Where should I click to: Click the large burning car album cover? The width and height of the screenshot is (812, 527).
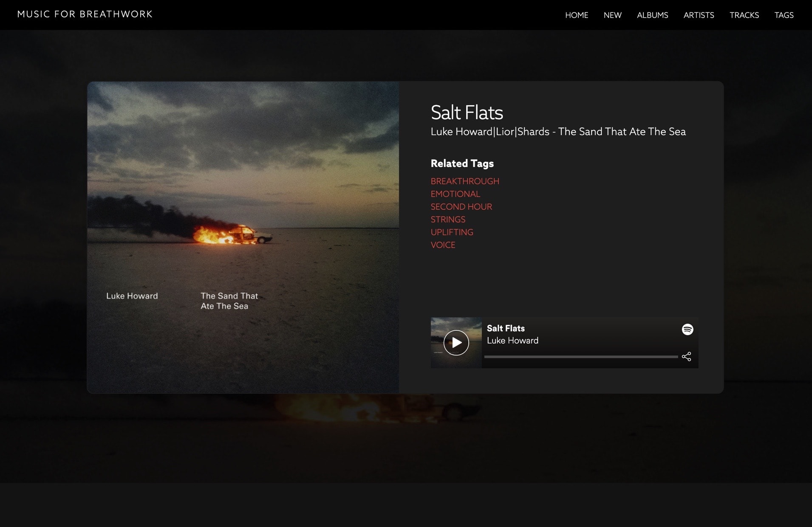tap(243, 237)
